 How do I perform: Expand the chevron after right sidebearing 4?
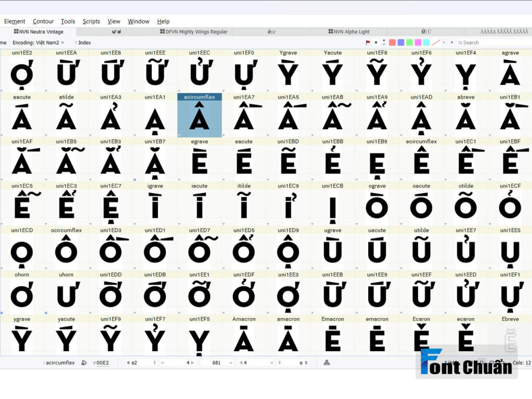pyautogui.click(x=271, y=363)
